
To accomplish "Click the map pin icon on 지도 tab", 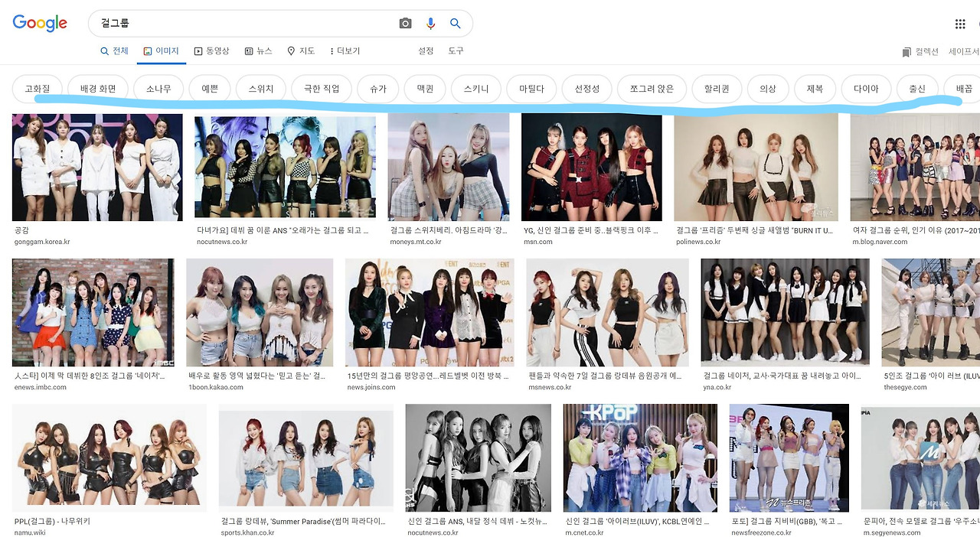I will click(x=291, y=50).
